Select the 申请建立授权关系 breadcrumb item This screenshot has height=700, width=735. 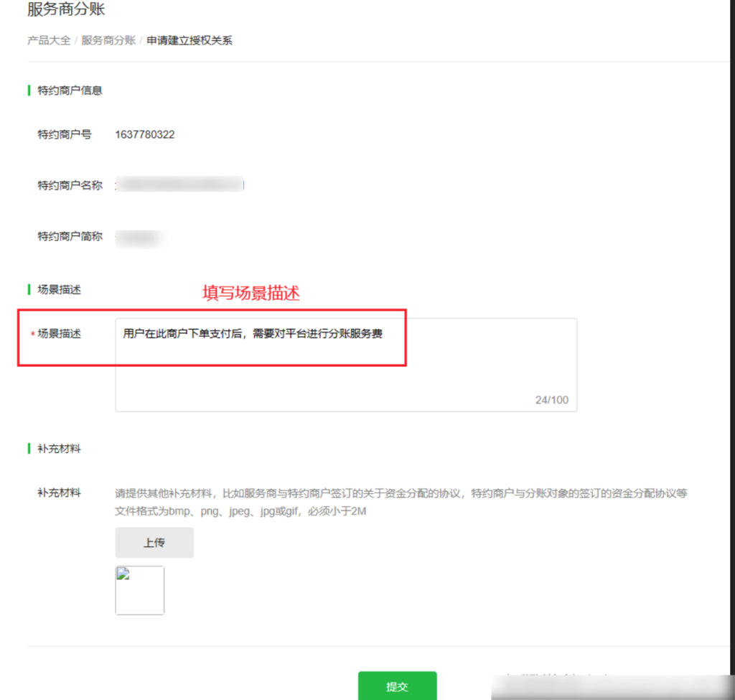click(189, 40)
